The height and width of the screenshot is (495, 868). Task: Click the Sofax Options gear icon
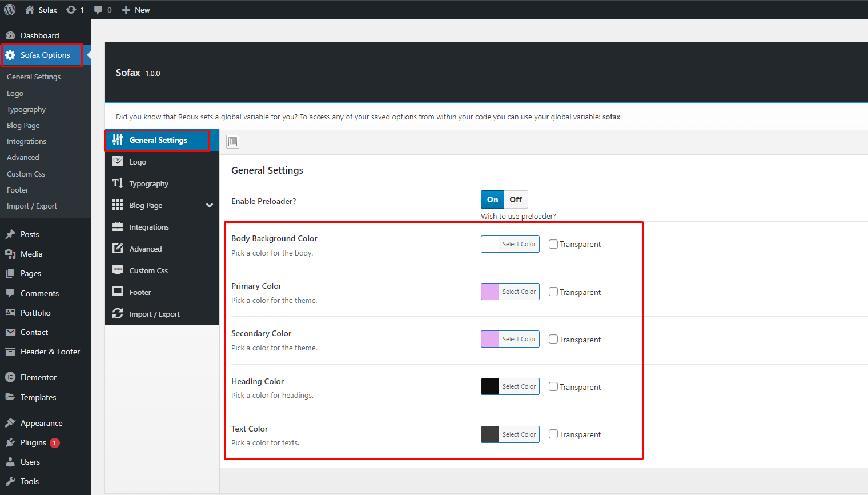click(x=10, y=55)
